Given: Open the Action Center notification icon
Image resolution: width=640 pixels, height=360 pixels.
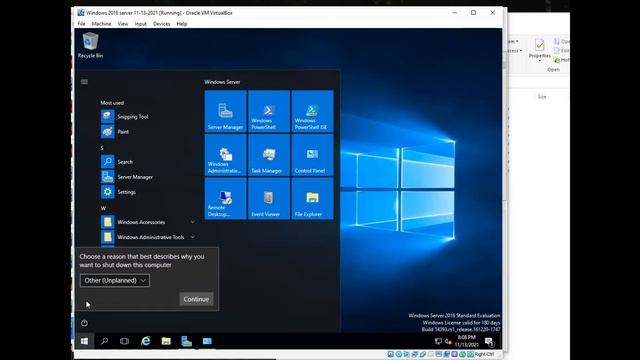Looking at the screenshot, I should click(x=489, y=341).
